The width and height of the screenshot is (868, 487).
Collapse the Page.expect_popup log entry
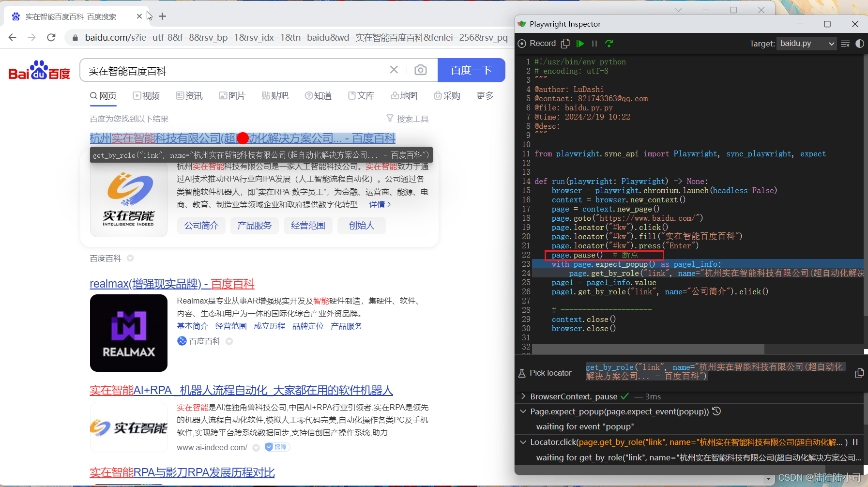click(x=523, y=411)
